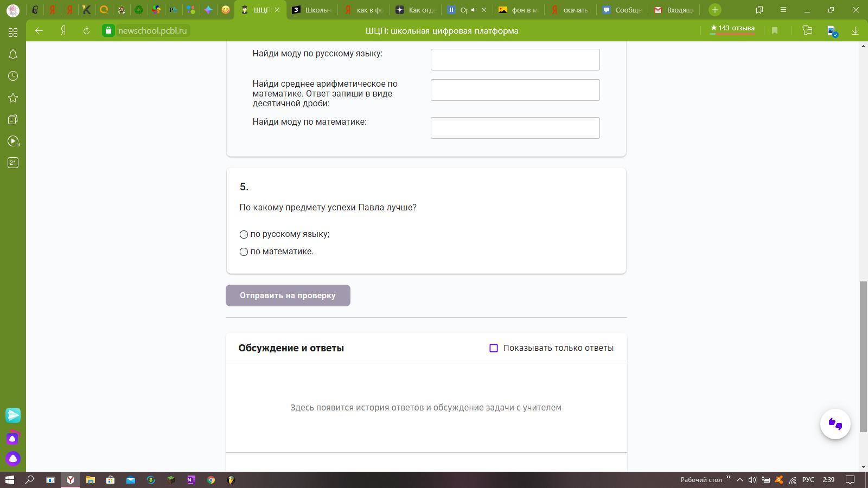Open Рабочий стол toolbar on taskbar
868x488 pixels.
pos(701,480)
